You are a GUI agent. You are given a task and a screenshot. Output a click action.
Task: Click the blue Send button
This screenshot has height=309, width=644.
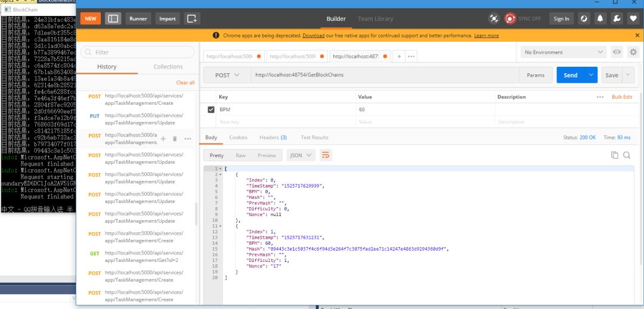click(571, 75)
